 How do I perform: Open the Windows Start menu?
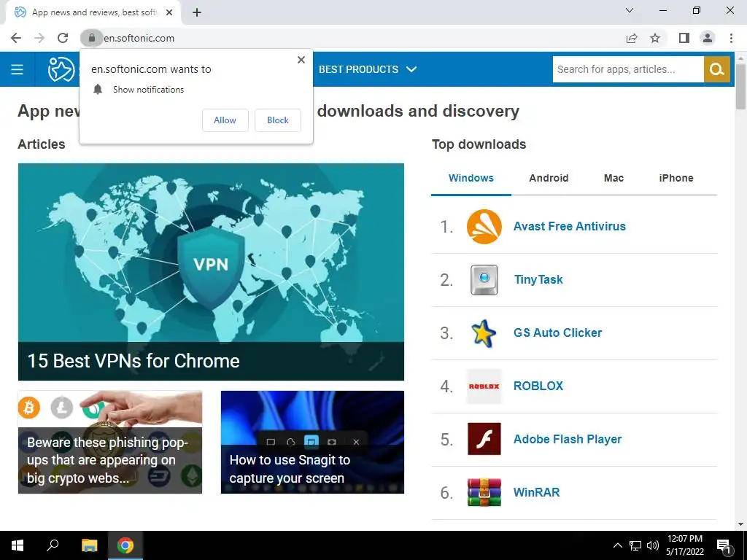coord(18,545)
